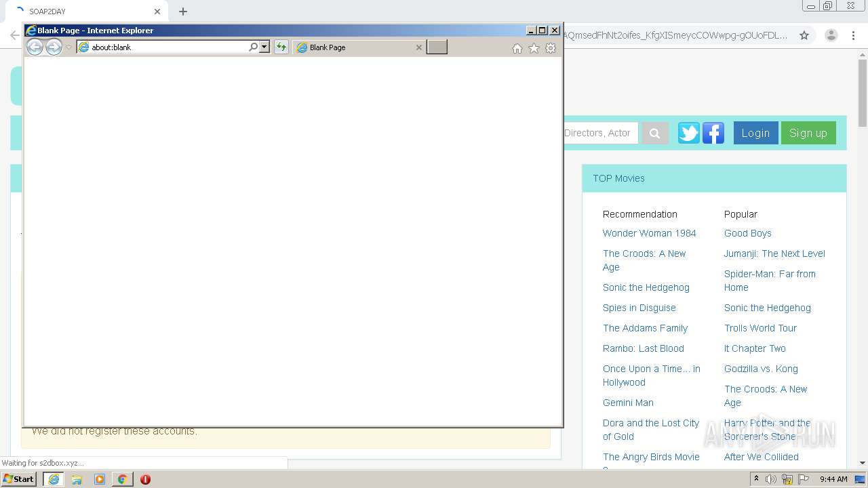Click the Chrome back arrow
This screenshot has width=868, height=488.
coord(14,35)
